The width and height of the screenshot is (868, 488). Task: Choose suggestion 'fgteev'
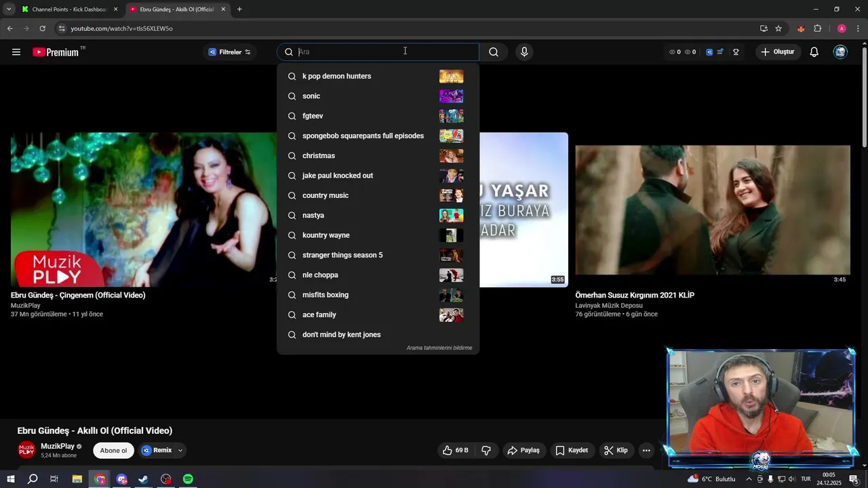[x=378, y=116]
